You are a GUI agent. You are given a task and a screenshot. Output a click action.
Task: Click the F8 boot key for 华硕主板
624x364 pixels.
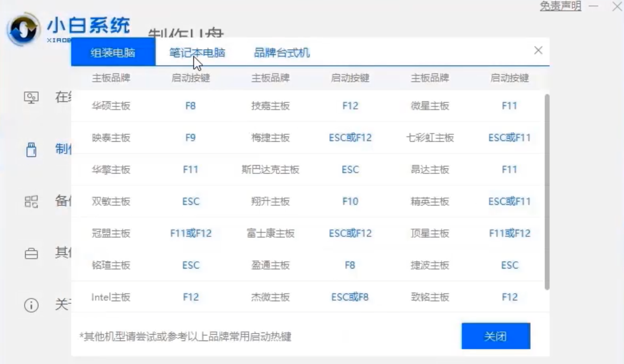coord(190,106)
